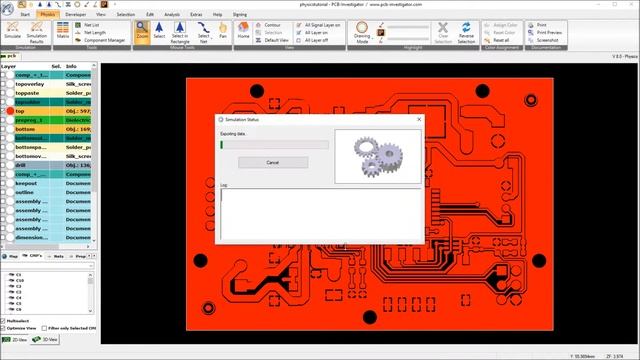
Task: Click the red top layer color circle
Action: pyautogui.click(x=10, y=111)
